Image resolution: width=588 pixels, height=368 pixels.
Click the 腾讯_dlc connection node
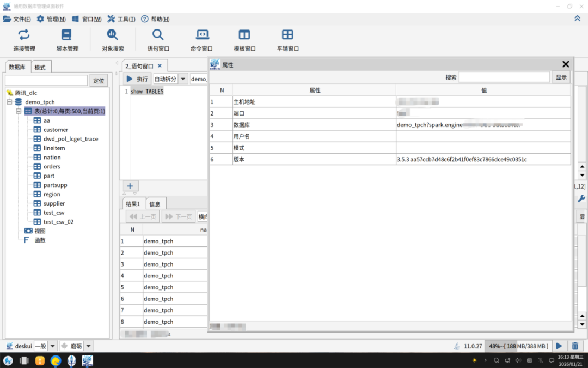pyautogui.click(x=26, y=93)
